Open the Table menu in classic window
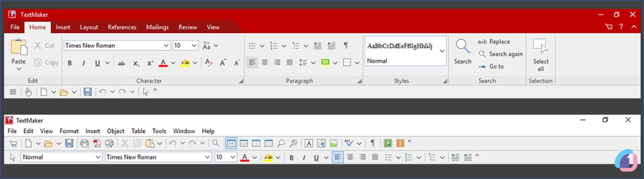This screenshot has height=179, width=644. click(138, 131)
